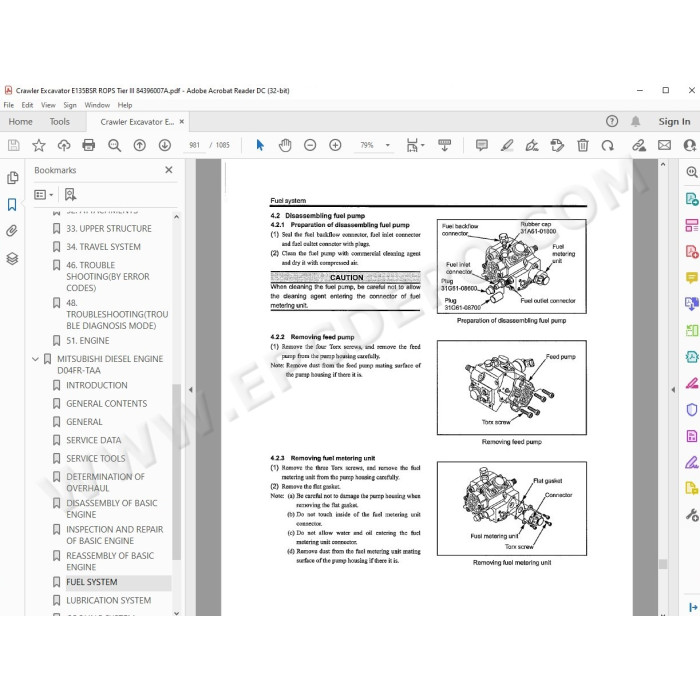Toggle the Bookmarks panel icon in sidebar
The height and width of the screenshot is (700, 700).
pos(12,204)
